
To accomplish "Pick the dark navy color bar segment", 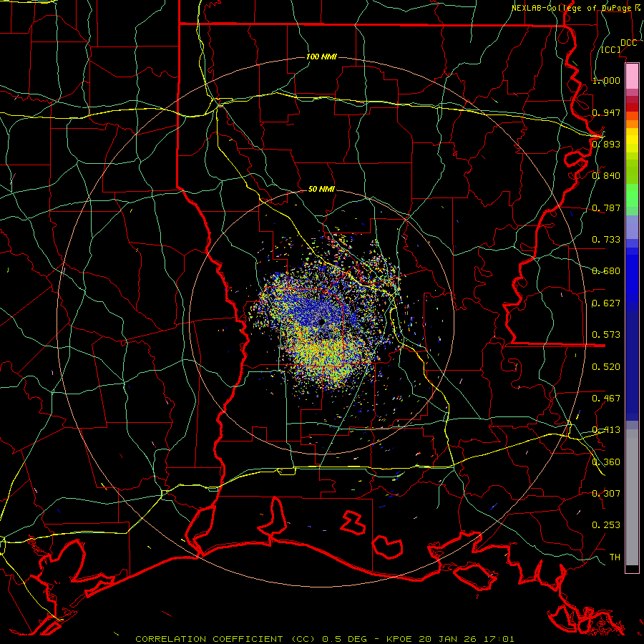I will point(632,366).
